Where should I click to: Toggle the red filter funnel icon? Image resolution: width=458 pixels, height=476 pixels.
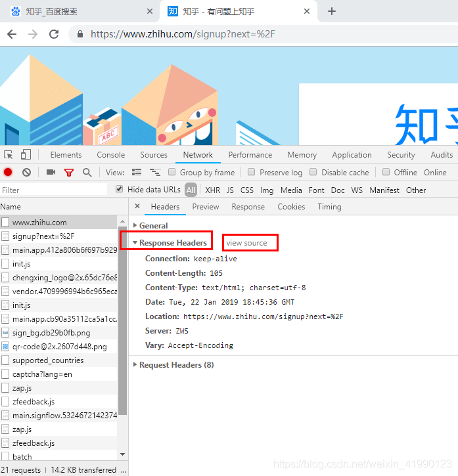click(69, 173)
